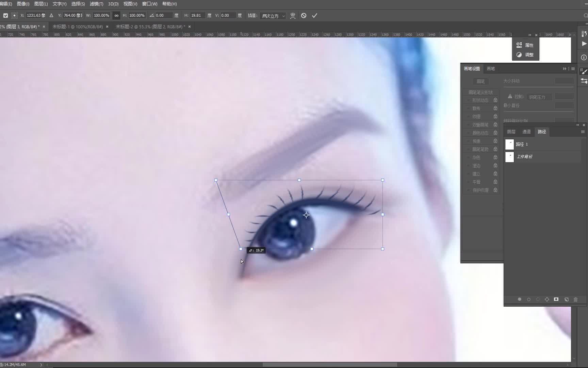This screenshot has height=368, width=588.
Task: Click the horizontal scrollbar at bottom
Action: pos(329,365)
